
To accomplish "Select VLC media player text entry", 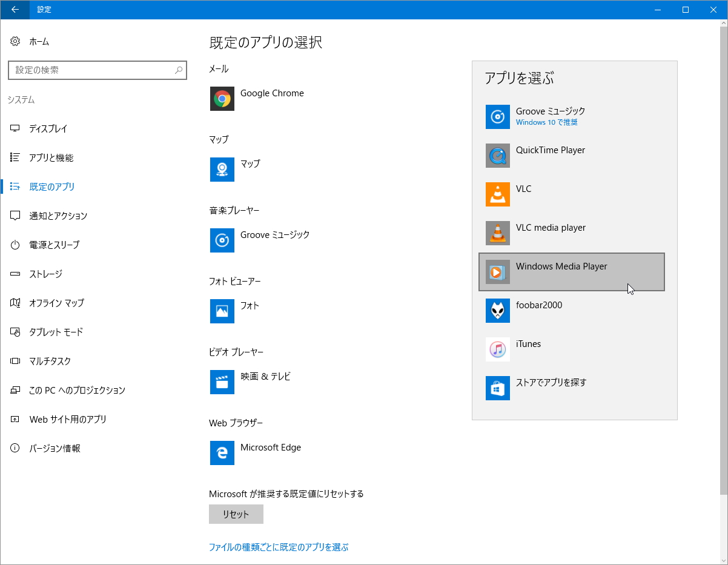I will (551, 228).
